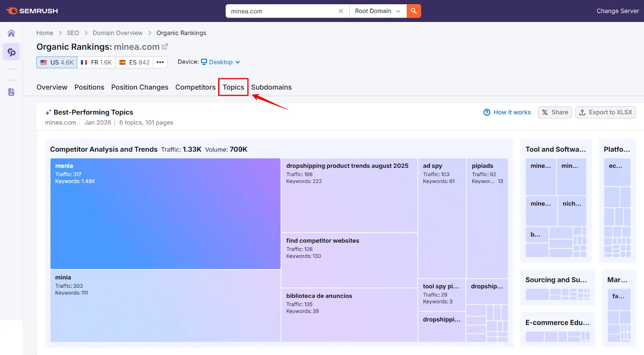Click the orange search button

point(414,11)
